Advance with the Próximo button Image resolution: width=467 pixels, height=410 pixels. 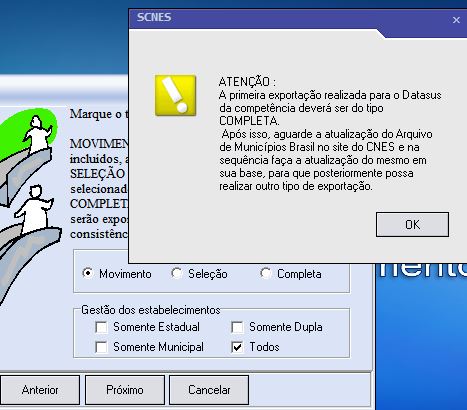(125, 390)
